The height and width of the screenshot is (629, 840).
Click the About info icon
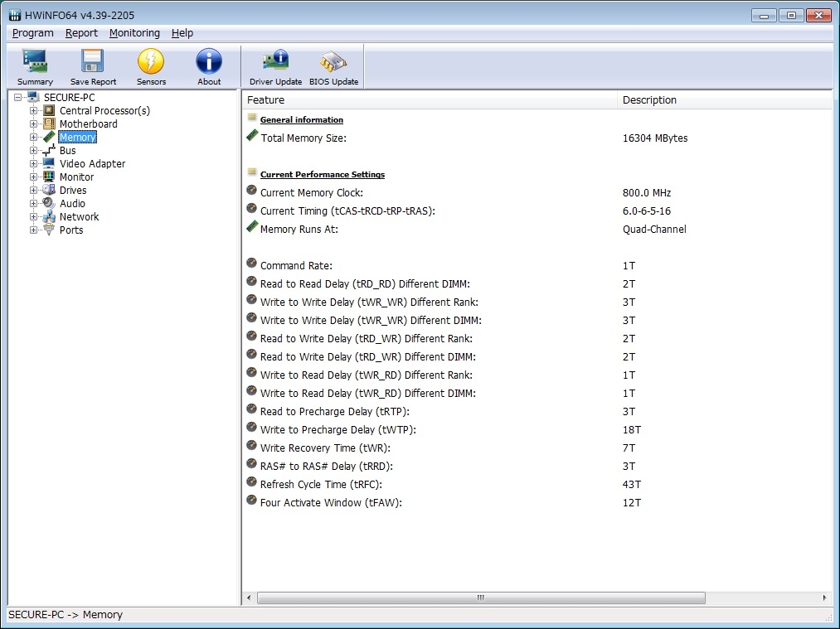pyautogui.click(x=209, y=61)
